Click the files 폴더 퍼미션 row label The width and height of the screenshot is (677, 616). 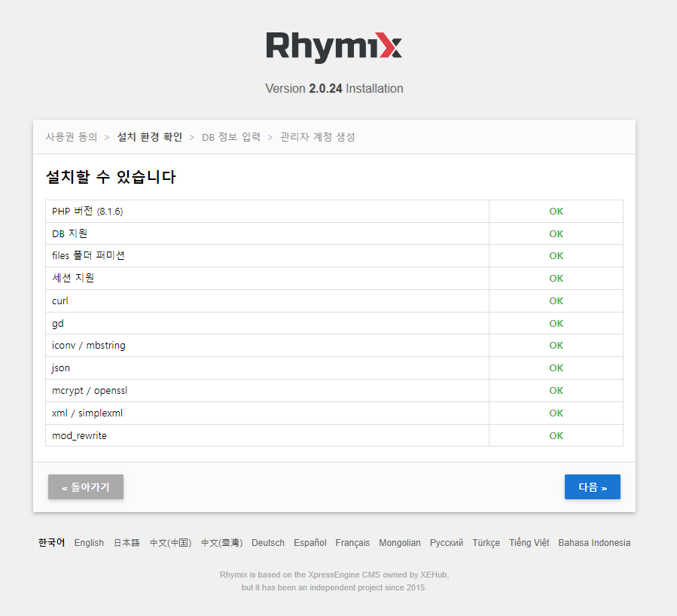click(x=89, y=255)
